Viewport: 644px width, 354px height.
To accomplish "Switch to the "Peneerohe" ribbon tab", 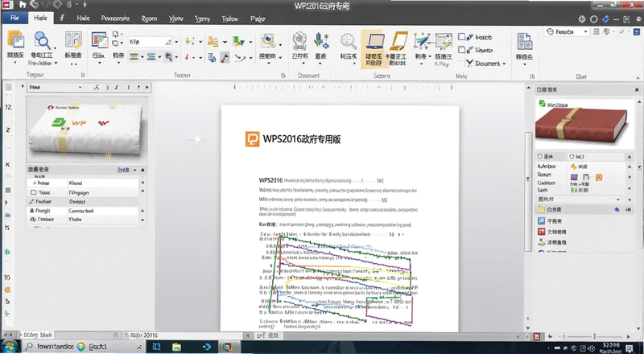I will [115, 18].
